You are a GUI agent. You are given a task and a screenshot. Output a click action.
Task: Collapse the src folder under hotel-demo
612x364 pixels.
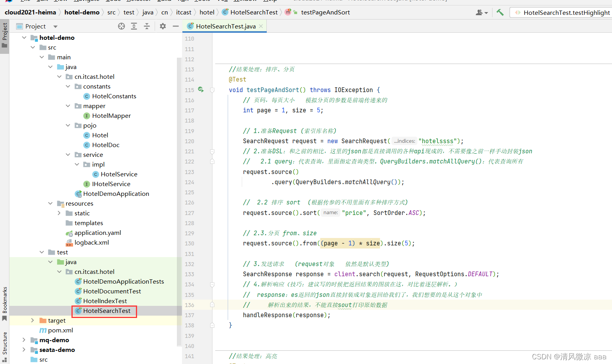click(33, 47)
